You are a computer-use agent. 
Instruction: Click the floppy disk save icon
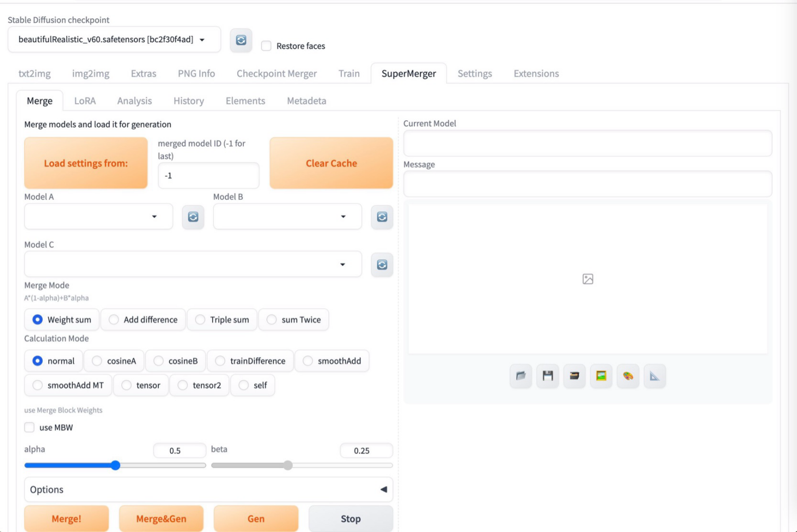tap(547, 376)
